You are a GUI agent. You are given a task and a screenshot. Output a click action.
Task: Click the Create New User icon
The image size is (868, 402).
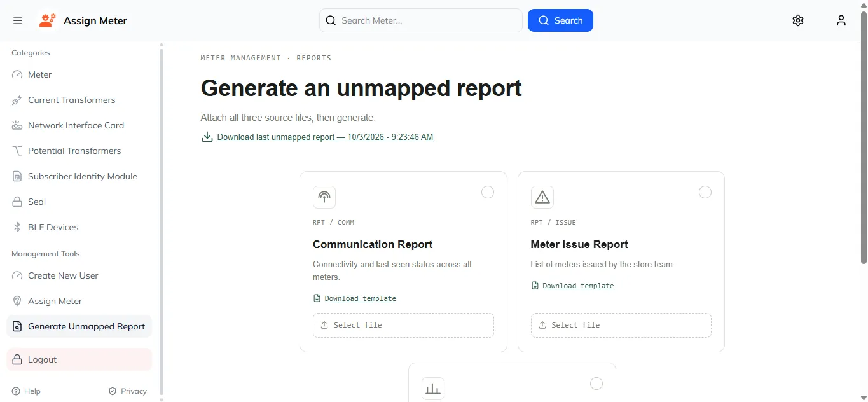pyautogui.click(x=17, y=275)
